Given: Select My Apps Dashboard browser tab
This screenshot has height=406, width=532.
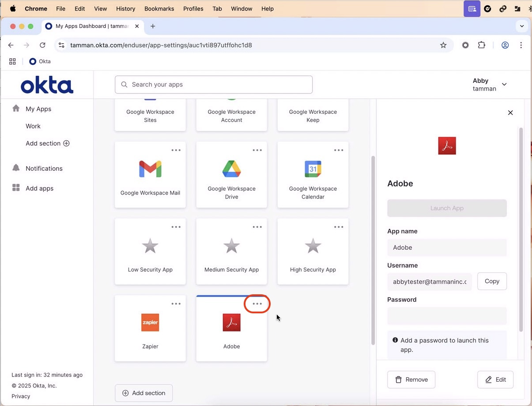Looking at the screenshot, I should [x=93, y=26].
